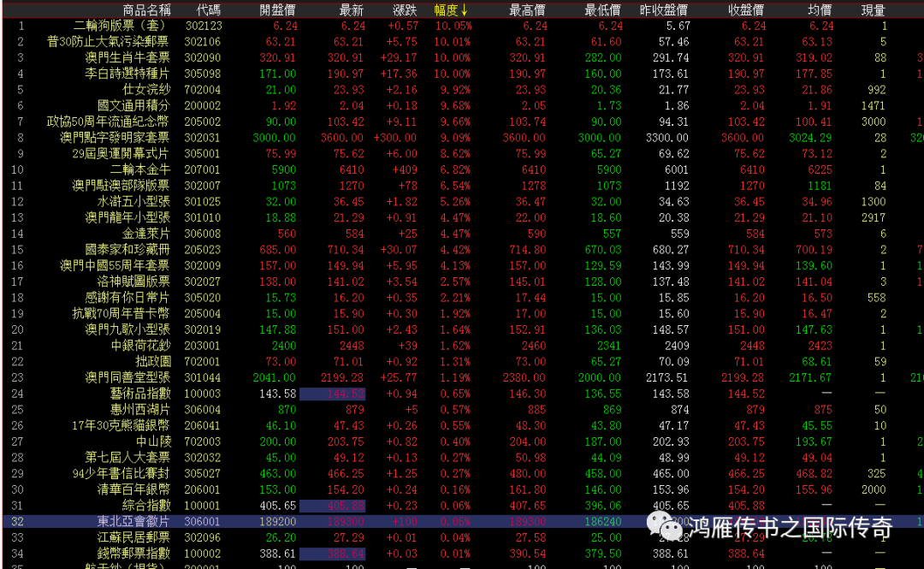Sort by the 收盤價 column header

[746, 10]
